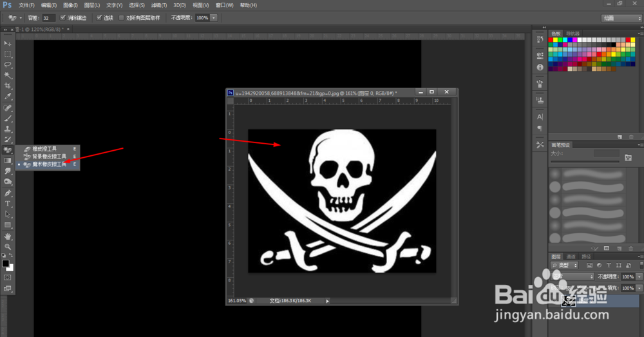Toggle the 消除锯齿 anti-alias checkbox
The width and height of the screenshot is (644, 337).
point(63,17)
